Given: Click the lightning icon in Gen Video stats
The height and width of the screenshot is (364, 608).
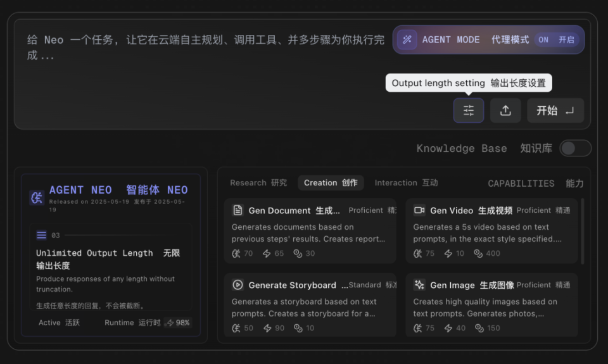Looking at the screenshot, I should [x=448, y=253].
